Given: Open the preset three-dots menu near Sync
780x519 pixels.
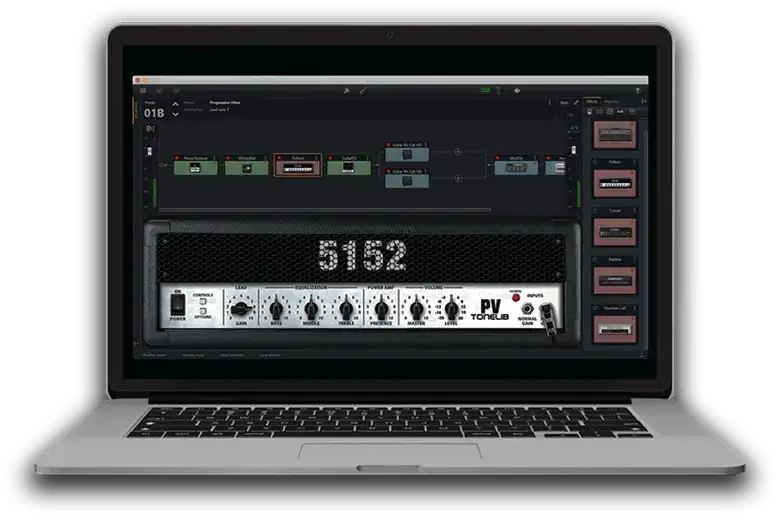Looking at the screenshot, I should point(550,103).
